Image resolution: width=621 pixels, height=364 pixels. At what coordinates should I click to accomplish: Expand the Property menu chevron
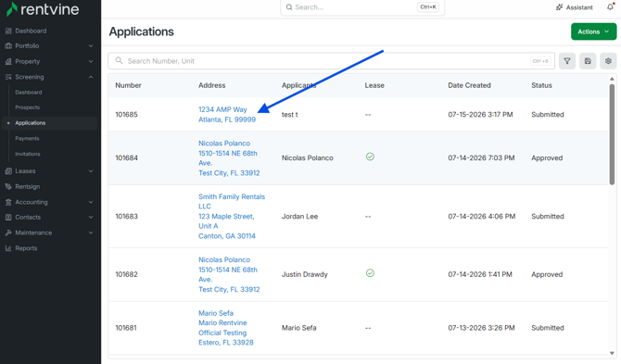click(x=91, y=62)
